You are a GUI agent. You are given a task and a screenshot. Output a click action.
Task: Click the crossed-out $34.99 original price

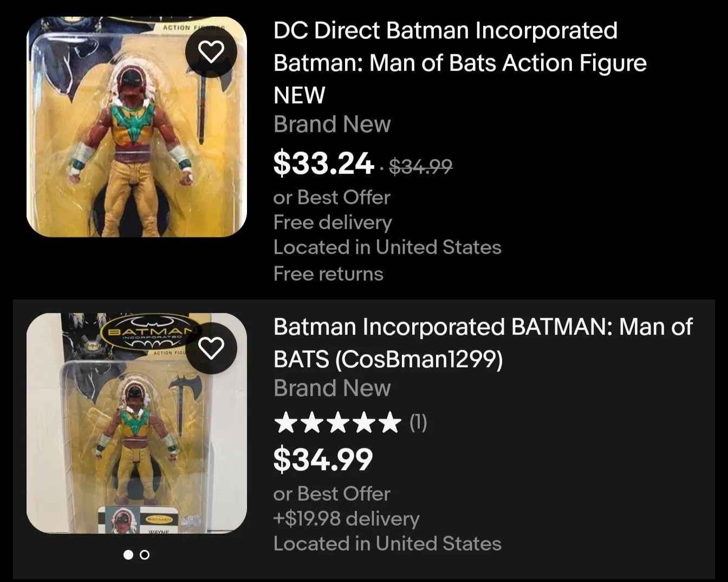tap(421, 166)
